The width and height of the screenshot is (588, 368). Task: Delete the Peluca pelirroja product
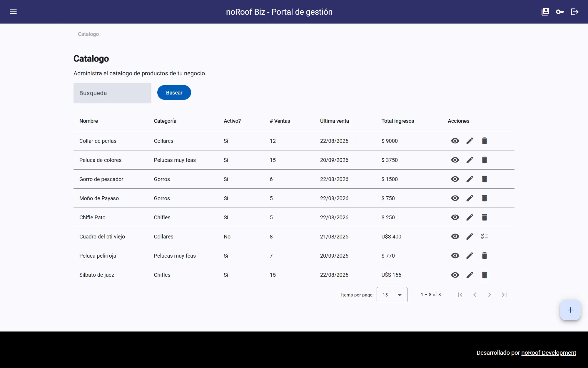[485, 256]
